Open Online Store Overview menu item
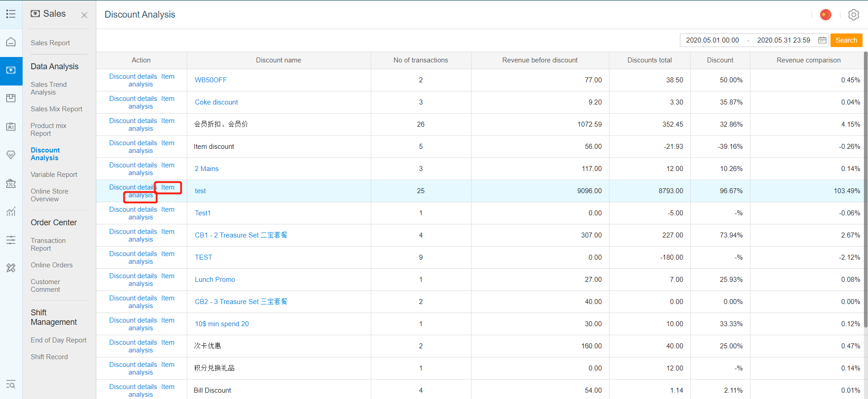Image resolution: width=868 pixels, height=399 pixels. (49, 195)
